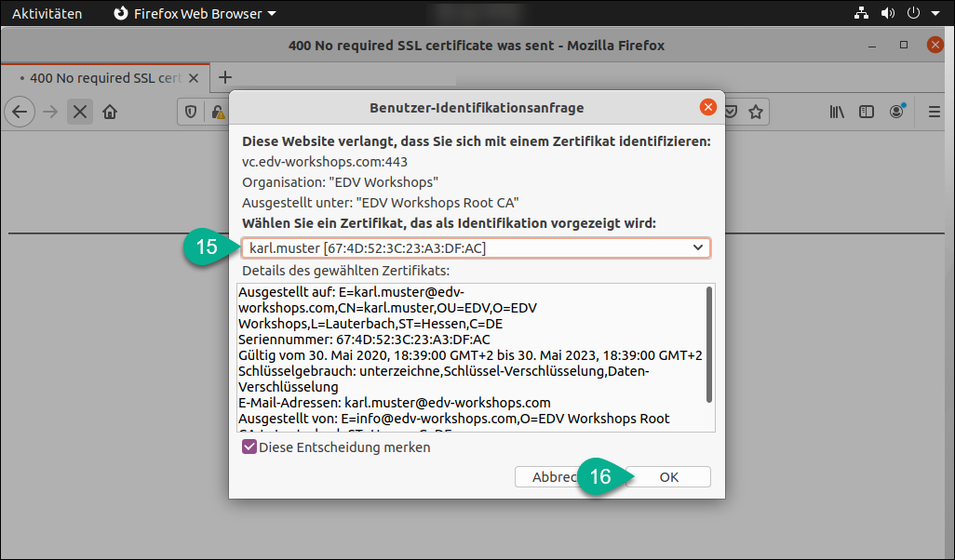Close the '400 No required SSL cert' tab
The height and width of the screenshot is (560, 955).
pos(194,78)
